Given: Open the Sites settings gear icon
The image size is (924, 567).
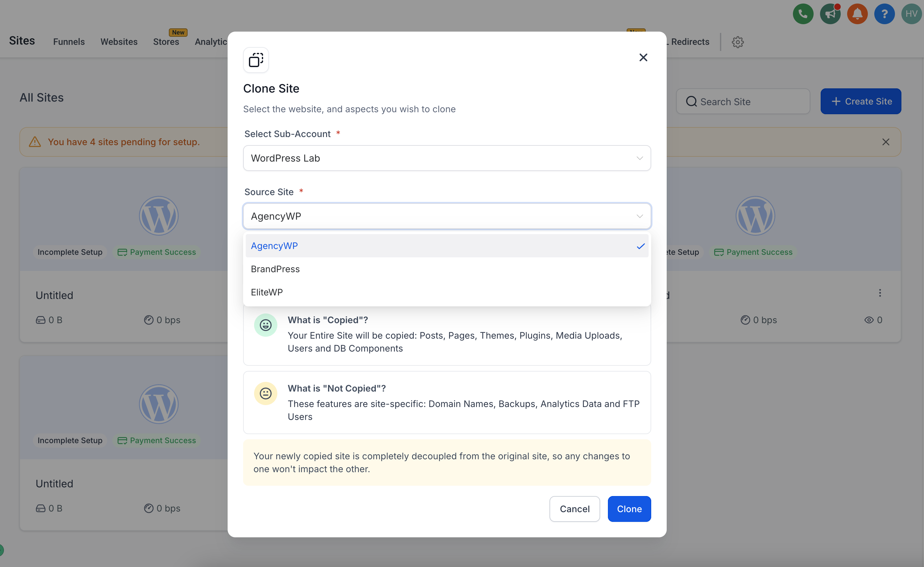Looking at the screenshot, I should pos(737,42).
